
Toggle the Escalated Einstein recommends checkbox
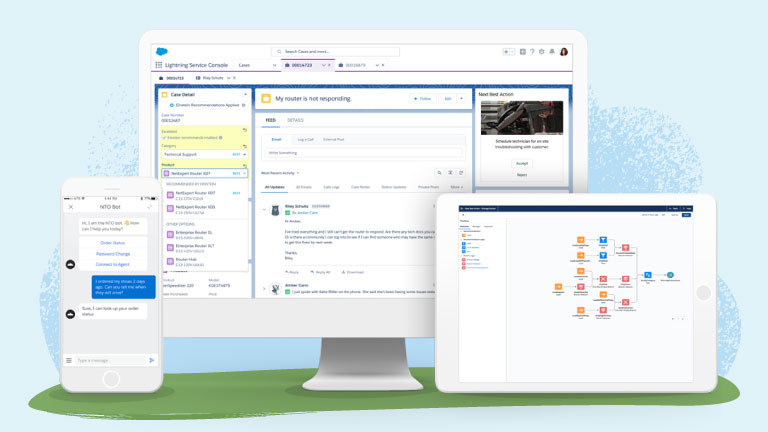164,138
